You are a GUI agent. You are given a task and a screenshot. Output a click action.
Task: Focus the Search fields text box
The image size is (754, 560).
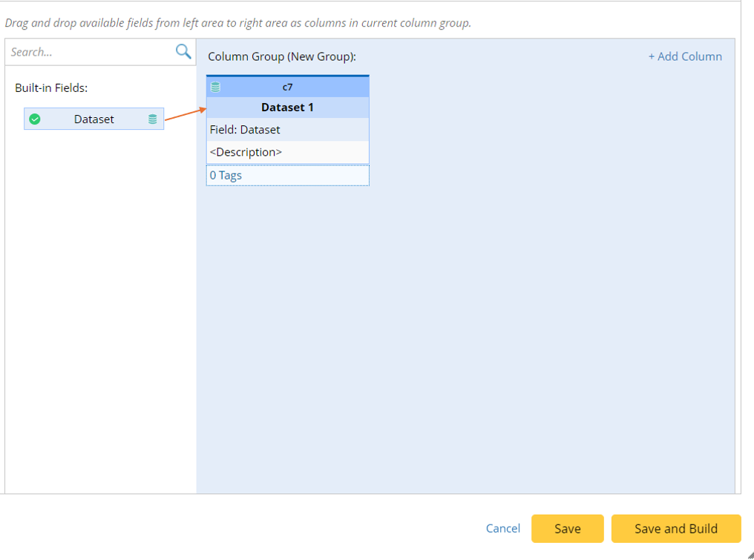coord(89,52)
